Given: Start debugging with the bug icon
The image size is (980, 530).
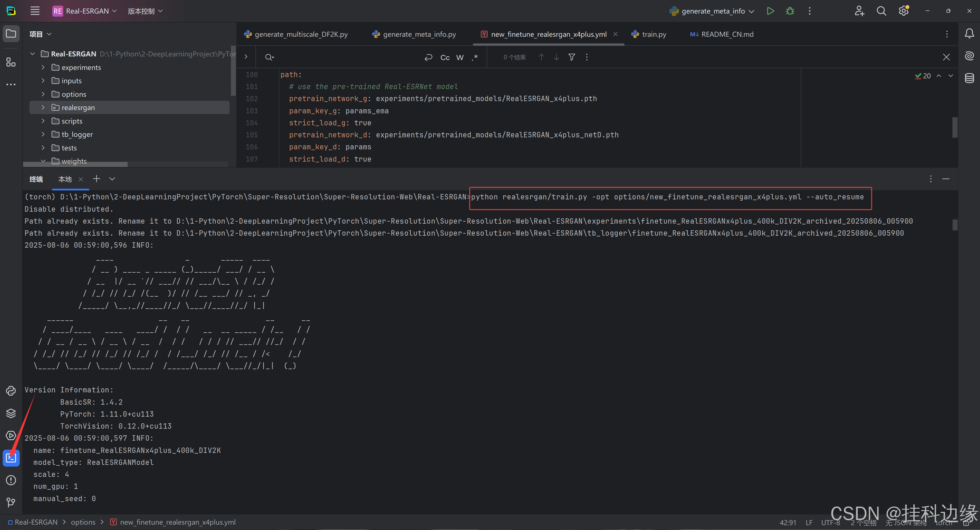Looking at the screenshot, I should click(x=790, y=11).
